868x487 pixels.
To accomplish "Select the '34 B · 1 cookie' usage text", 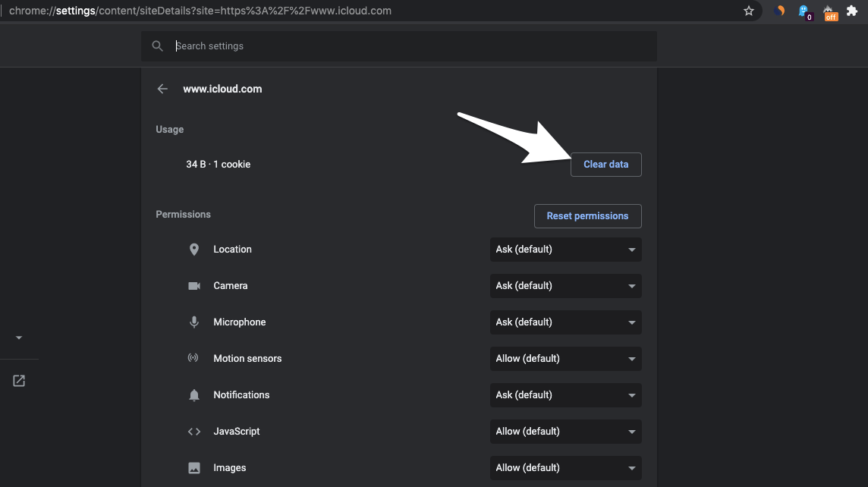I will tap(218, 165).
